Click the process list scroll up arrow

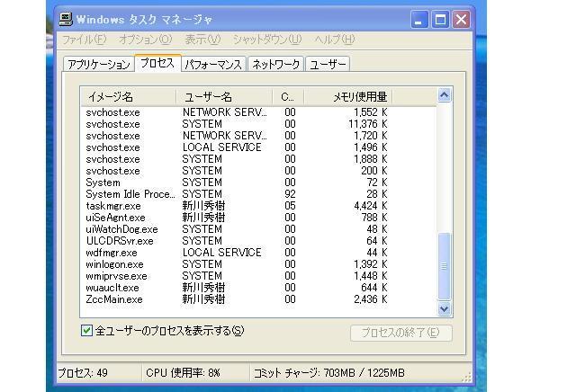444,95
